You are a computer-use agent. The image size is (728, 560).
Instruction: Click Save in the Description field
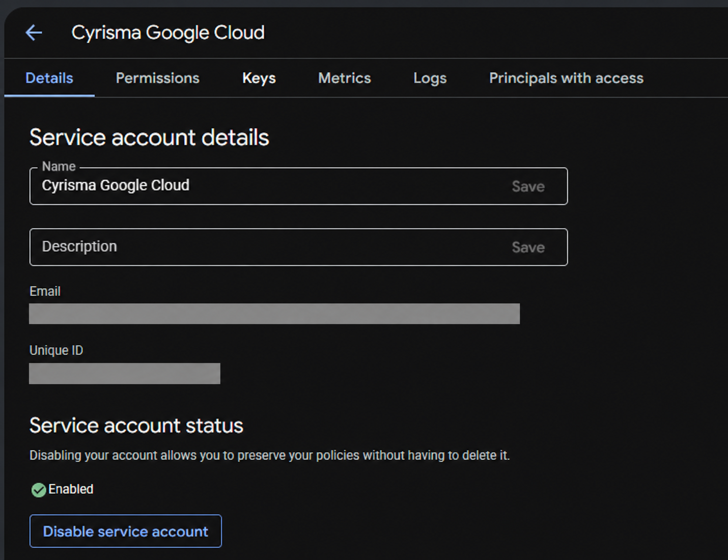pos(528,247)
